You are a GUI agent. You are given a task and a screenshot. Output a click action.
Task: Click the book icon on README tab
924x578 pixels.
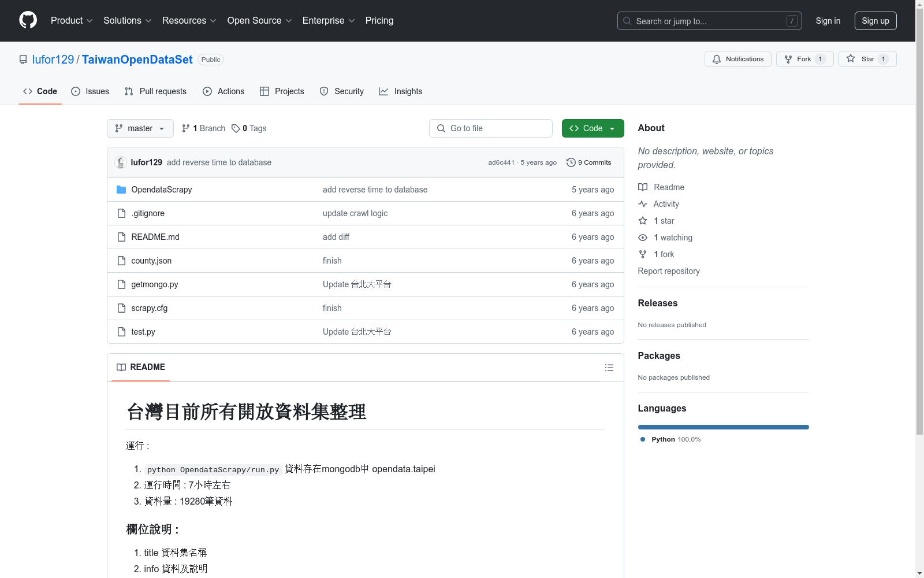coord(121,367)
